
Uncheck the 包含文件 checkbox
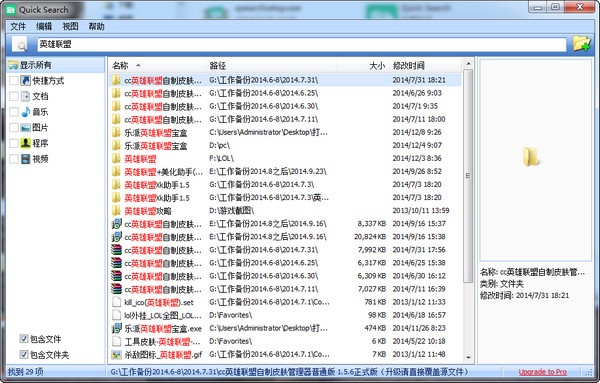click(x=24, y=339)
